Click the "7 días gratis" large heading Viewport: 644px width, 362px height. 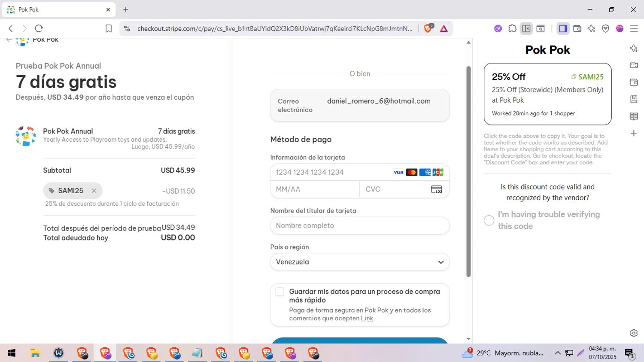(x=66, y=82)
